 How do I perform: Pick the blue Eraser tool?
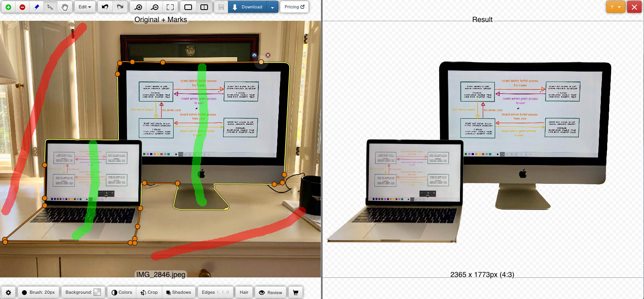coord(36,7)
